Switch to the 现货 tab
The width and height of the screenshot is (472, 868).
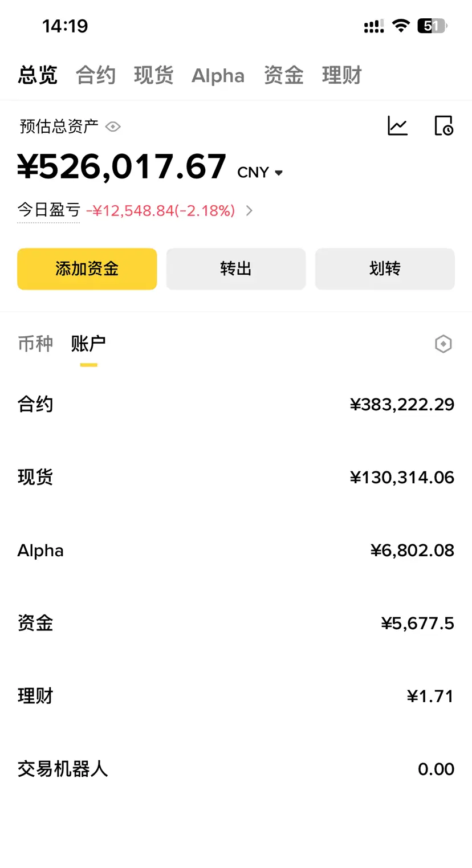[x=153, y=75]
